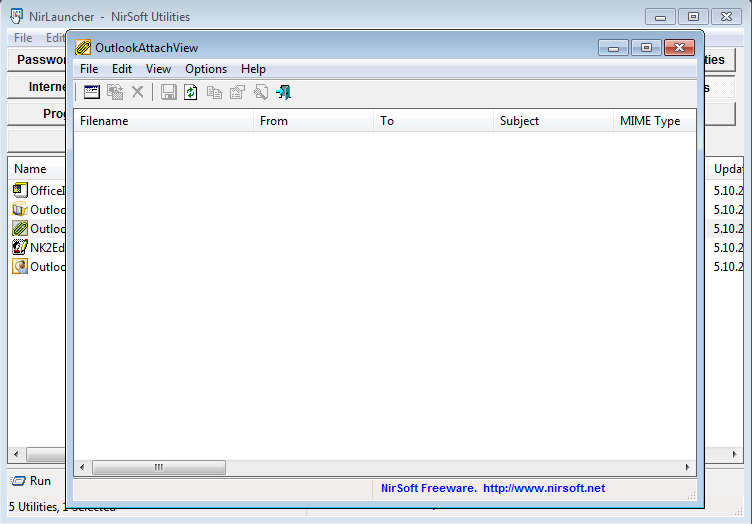
Task: Click the Copy Selected Items toolbar icon
Action: [214, 92]
